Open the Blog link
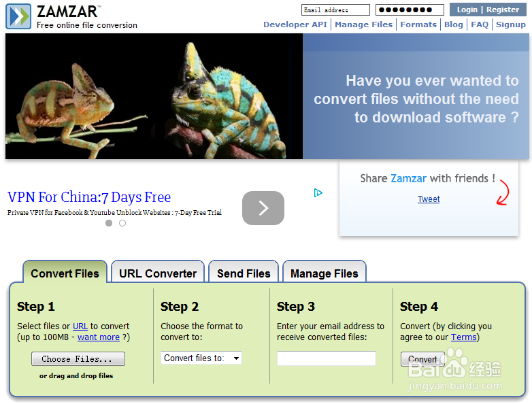Screen dimensions: 532x404 [454, 24]
